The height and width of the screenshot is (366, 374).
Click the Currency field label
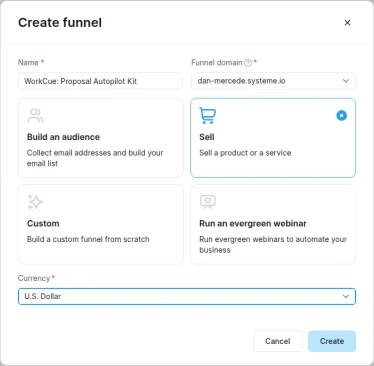[x=34, y=278]
